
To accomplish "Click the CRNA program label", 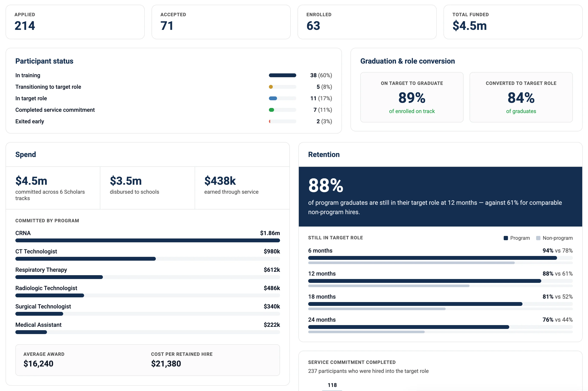I will click(23, 233).
